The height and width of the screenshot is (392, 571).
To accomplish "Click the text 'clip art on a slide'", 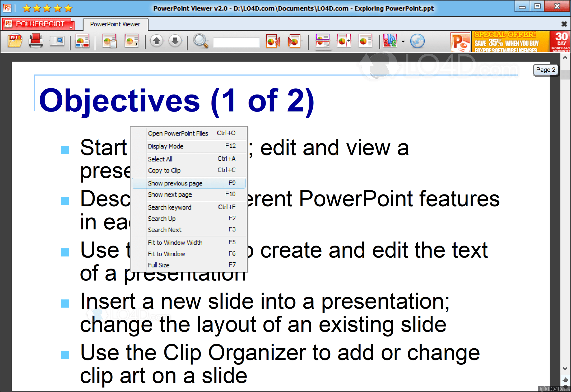I will 164,376.
